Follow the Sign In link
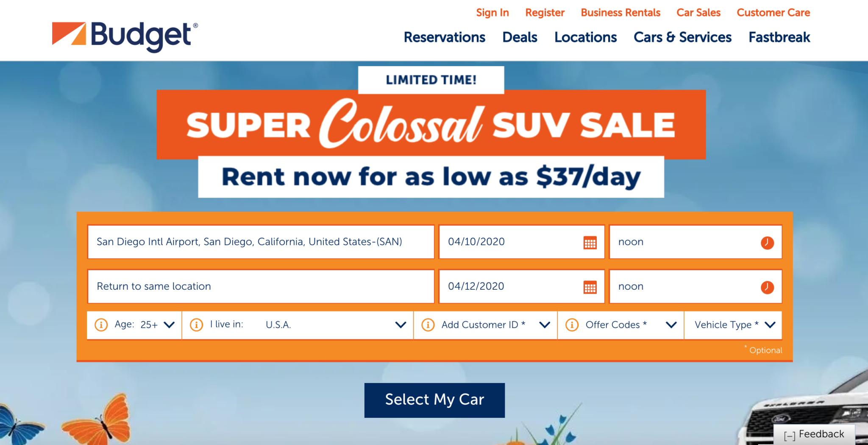Screen dimensions: 868x445 click(x=492, y=13)
